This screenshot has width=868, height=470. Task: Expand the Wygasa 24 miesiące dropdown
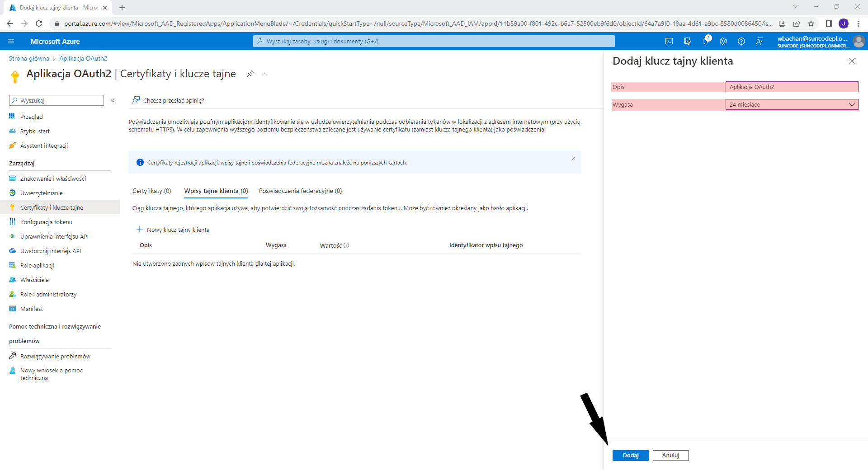(792, 104)
